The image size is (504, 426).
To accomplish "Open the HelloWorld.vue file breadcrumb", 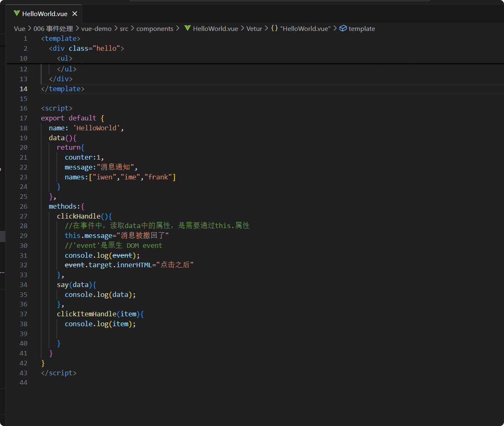I will (x=215, y=28).
